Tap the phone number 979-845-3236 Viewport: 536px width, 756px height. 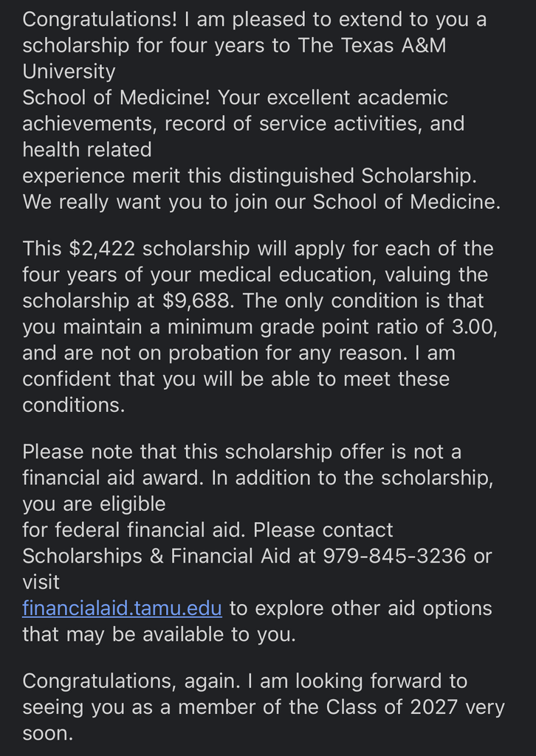pyautogui.click(x=394, y=556)
